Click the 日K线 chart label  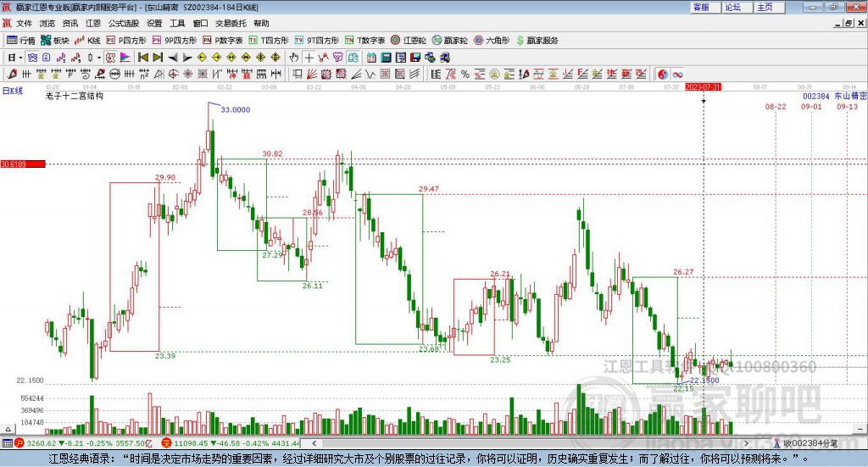tap(13, 91)
